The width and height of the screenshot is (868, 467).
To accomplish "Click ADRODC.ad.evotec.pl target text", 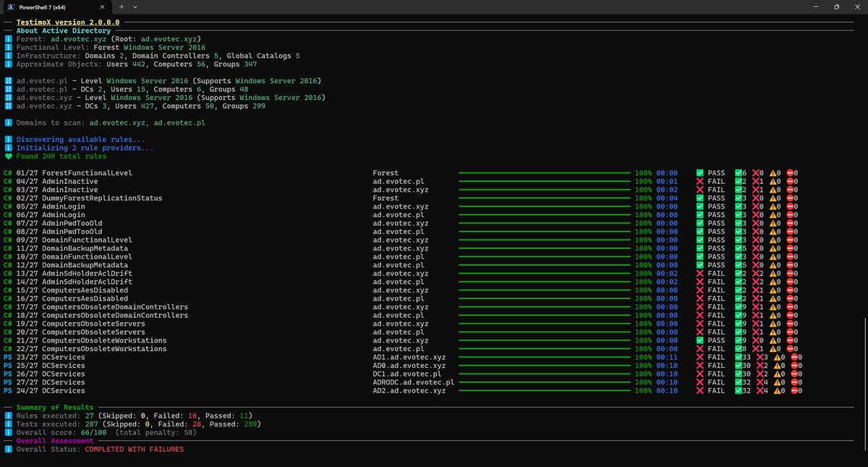I will (x=414, y=382).
